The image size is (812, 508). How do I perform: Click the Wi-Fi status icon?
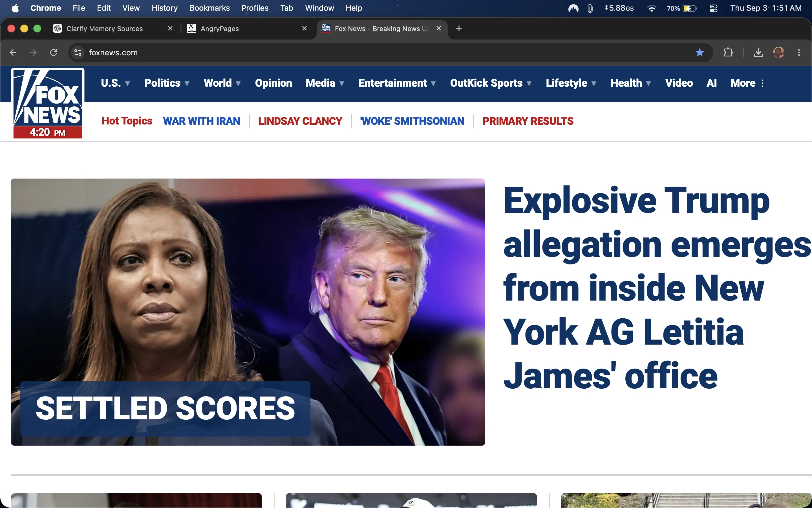(x=652, y=8)
